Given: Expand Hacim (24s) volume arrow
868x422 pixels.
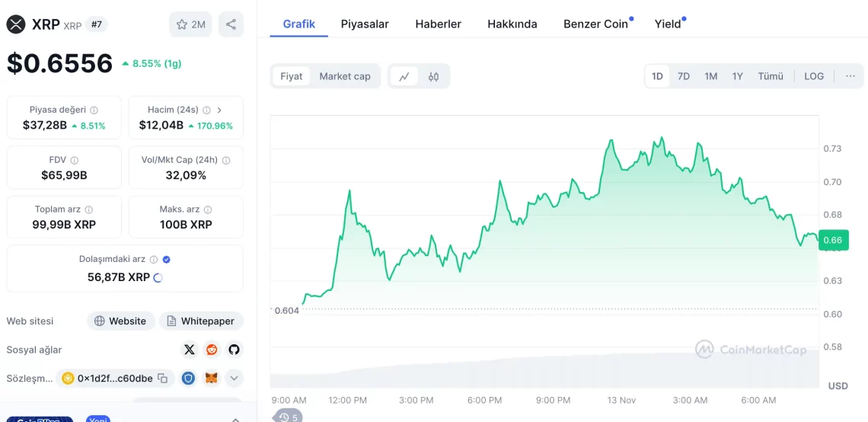Looking at the screenshot, I should [x=219, y=110].
